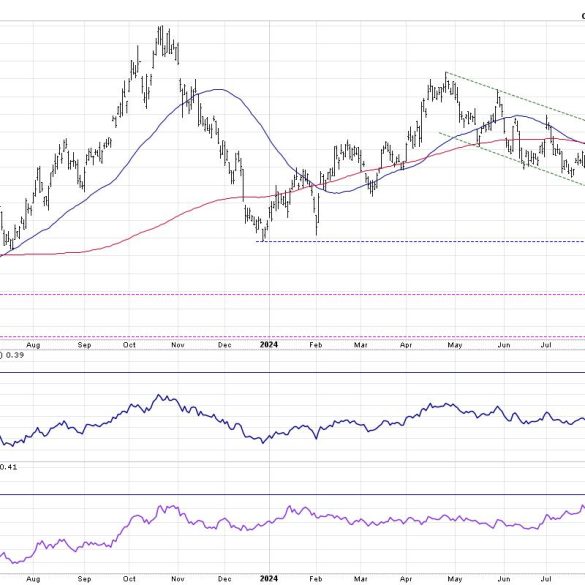Click the 2024 label on price chart axis
Viewport: 585px width, 585px height.
point(269,345)
